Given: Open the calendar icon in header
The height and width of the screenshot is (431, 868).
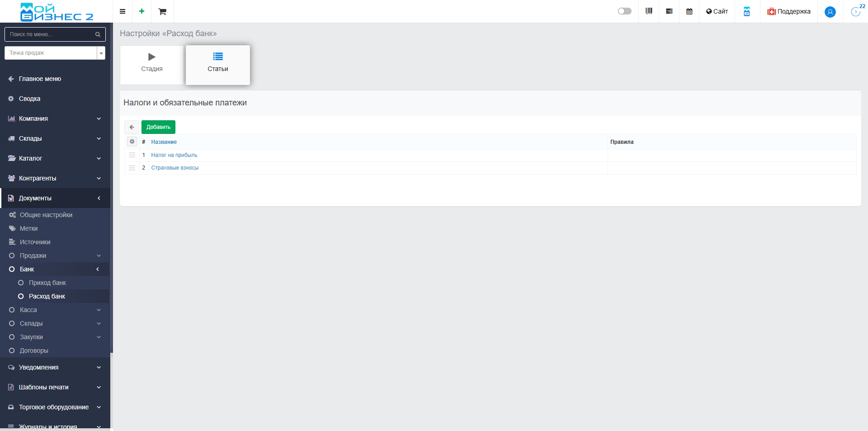Looking at the screenshot, I should [x=689, y=11].
